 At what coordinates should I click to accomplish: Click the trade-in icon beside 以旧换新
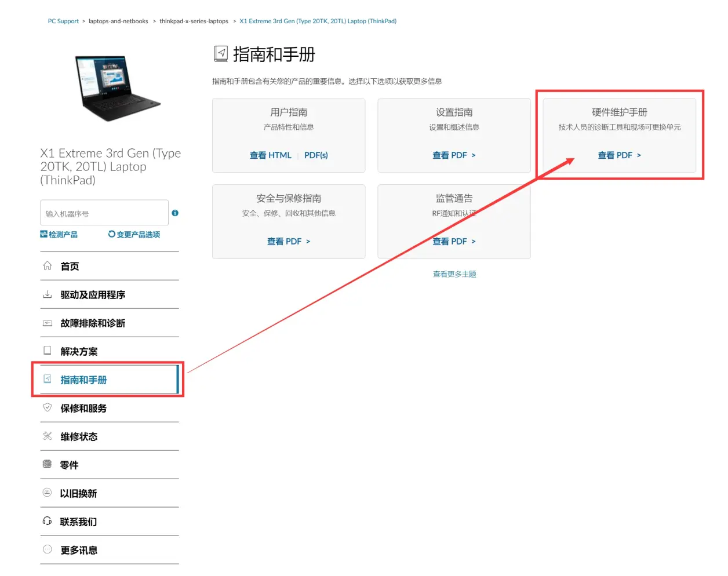(x=48, y=493)
